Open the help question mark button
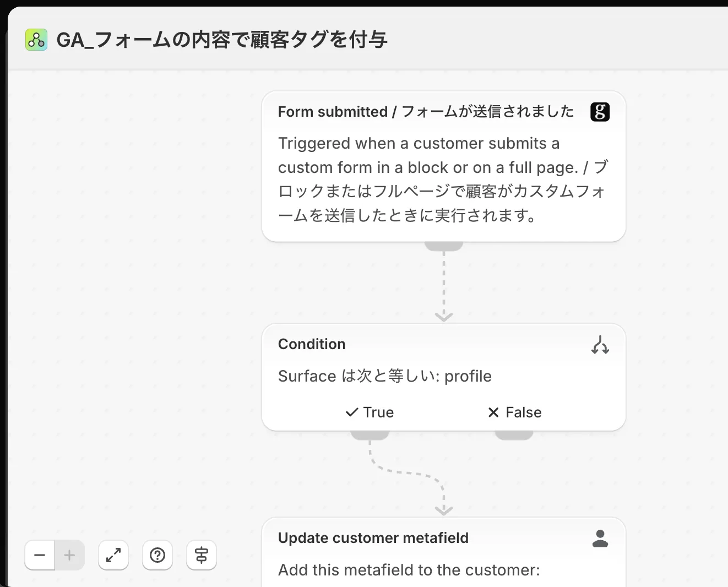 [157, 555]
